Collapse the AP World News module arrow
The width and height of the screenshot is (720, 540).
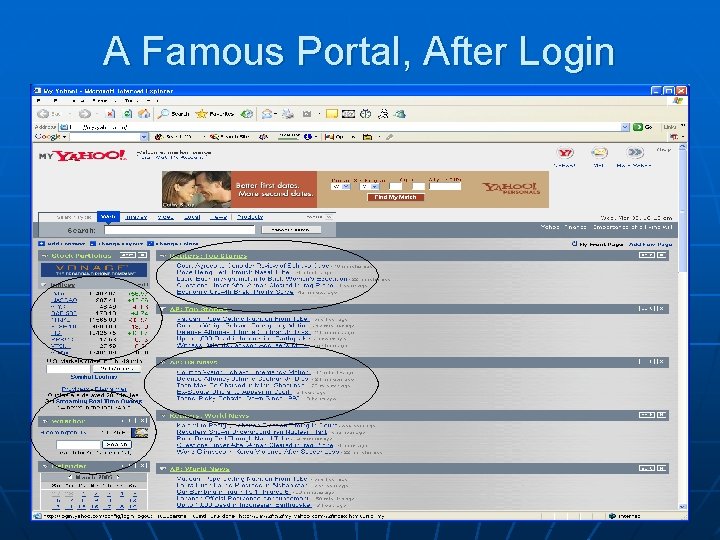pyautogui.click(x=163, y=469)
